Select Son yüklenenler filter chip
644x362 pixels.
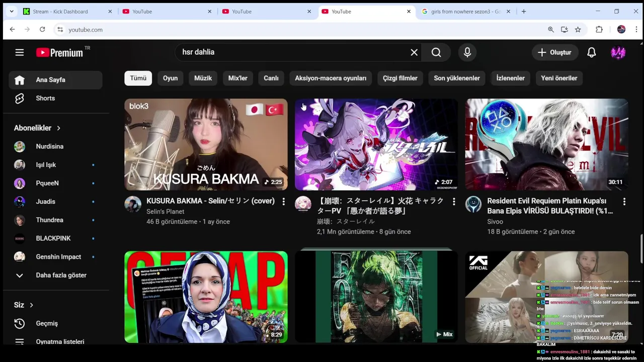pos(457,78)
